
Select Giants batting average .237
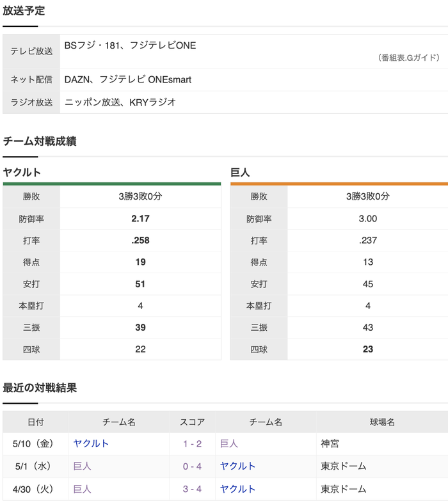pos(368,241)
